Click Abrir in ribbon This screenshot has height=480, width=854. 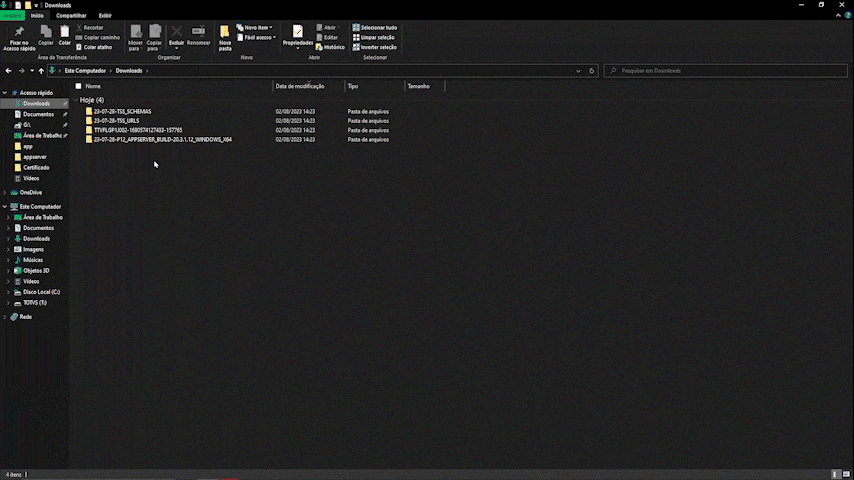pos(327,27)
